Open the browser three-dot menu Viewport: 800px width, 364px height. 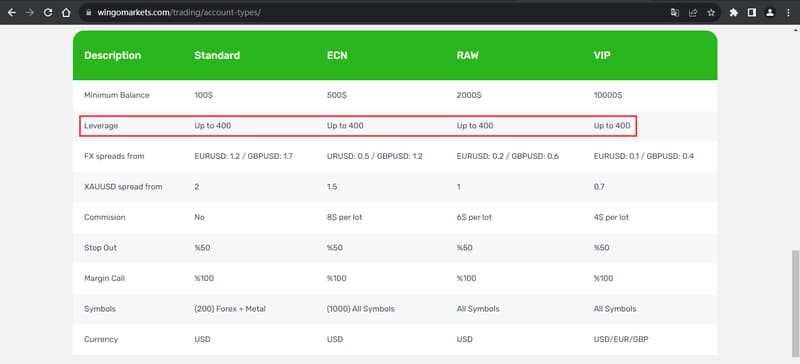point(788,13)
